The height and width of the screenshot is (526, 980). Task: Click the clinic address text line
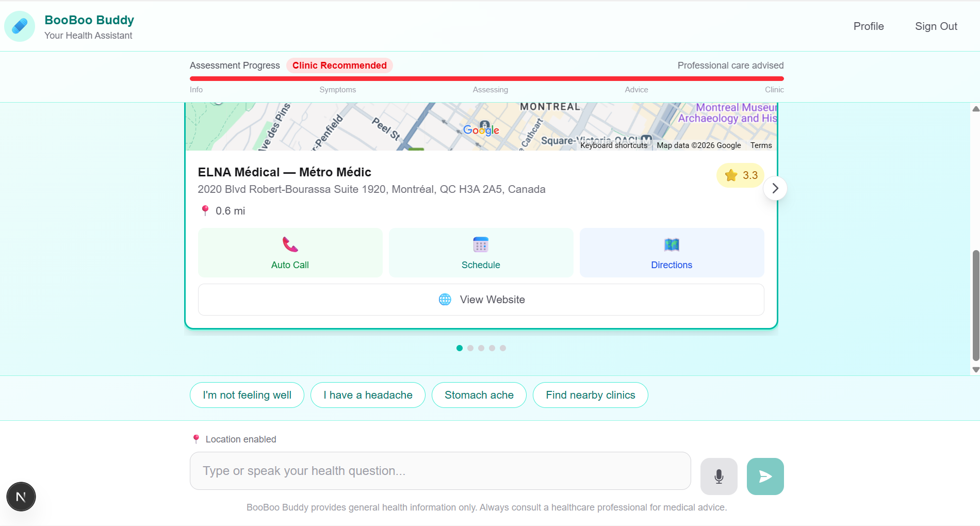tap(371, 189)
